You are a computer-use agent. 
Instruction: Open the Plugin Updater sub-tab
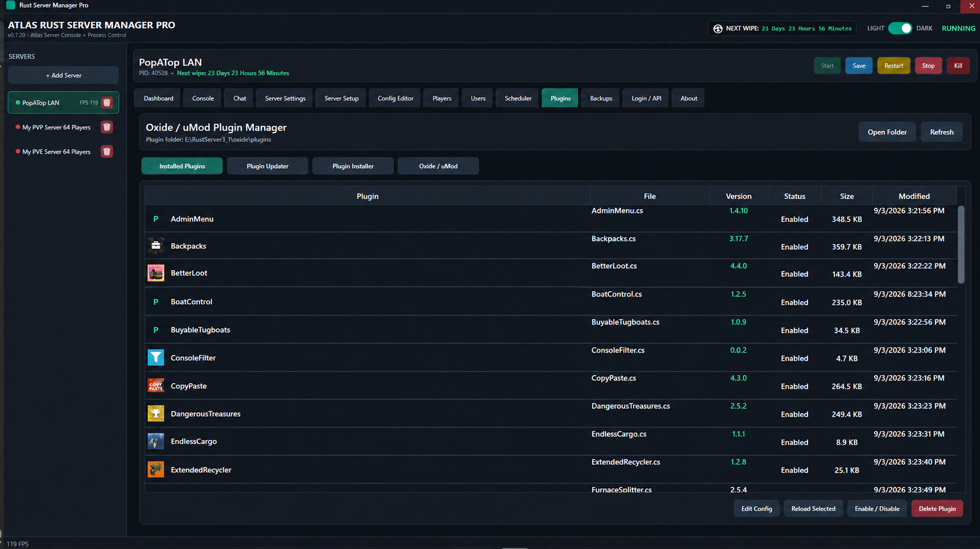pyautogui.click(x=267, y=166)
